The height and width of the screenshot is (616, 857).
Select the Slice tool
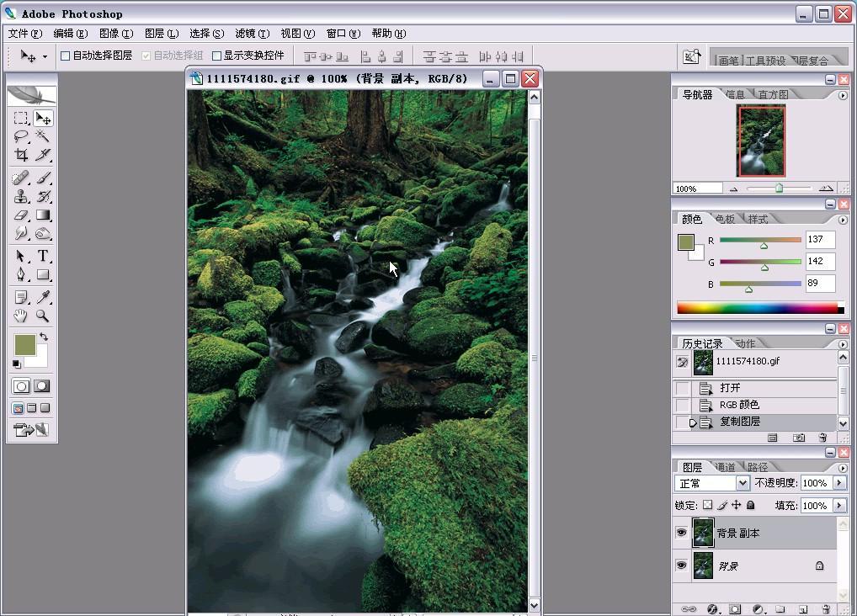(43, 155)
